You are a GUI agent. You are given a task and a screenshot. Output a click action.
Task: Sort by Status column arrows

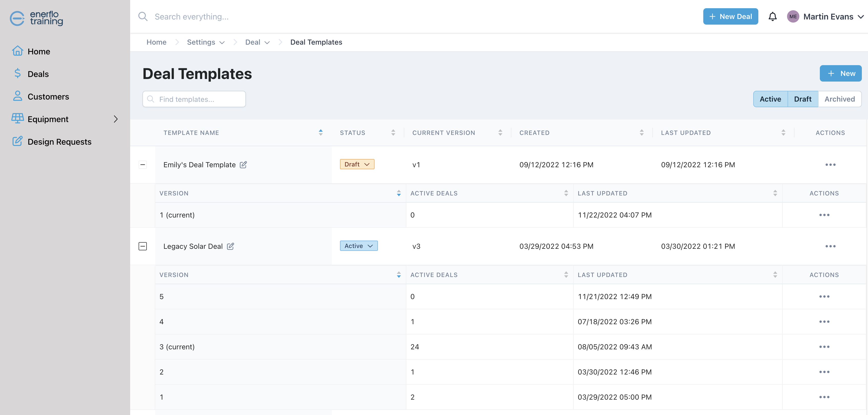[393, 133]
